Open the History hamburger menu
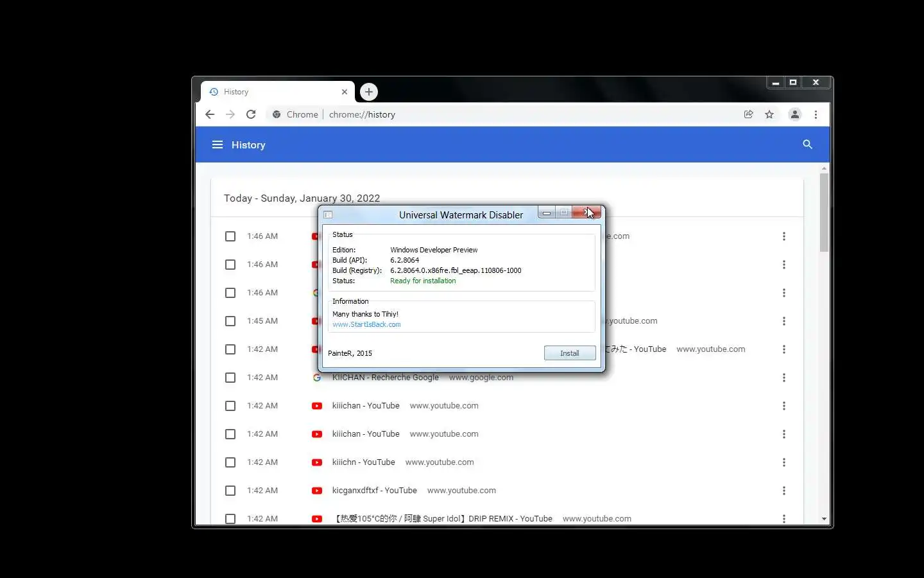924x578 pixels. point(218,144)
